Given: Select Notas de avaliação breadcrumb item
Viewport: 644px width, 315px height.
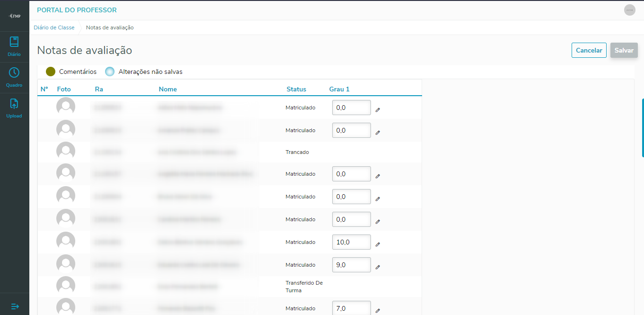Looking at the screenshot, I should click(110, 27).
